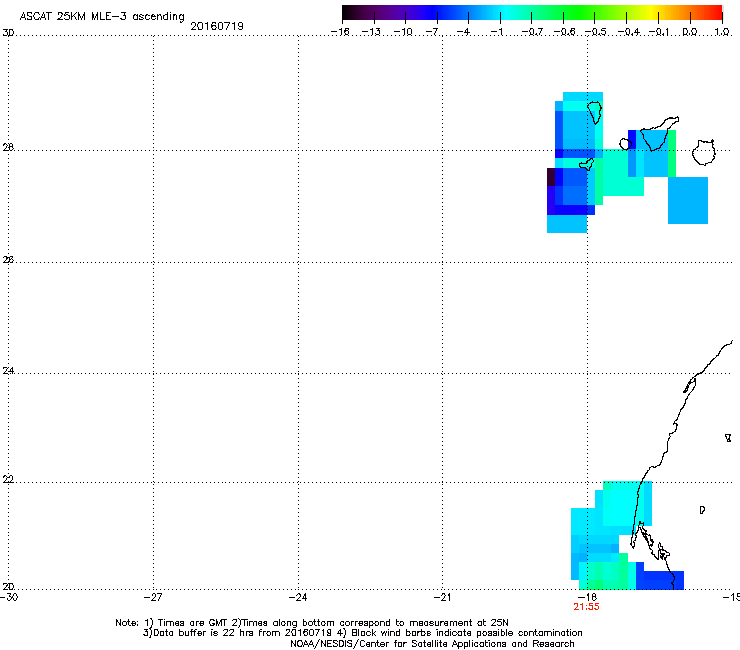The width and height of the screenshot is (740, 650).
Task: Click the latitude 22 axis label
Action: pos(8,480)
